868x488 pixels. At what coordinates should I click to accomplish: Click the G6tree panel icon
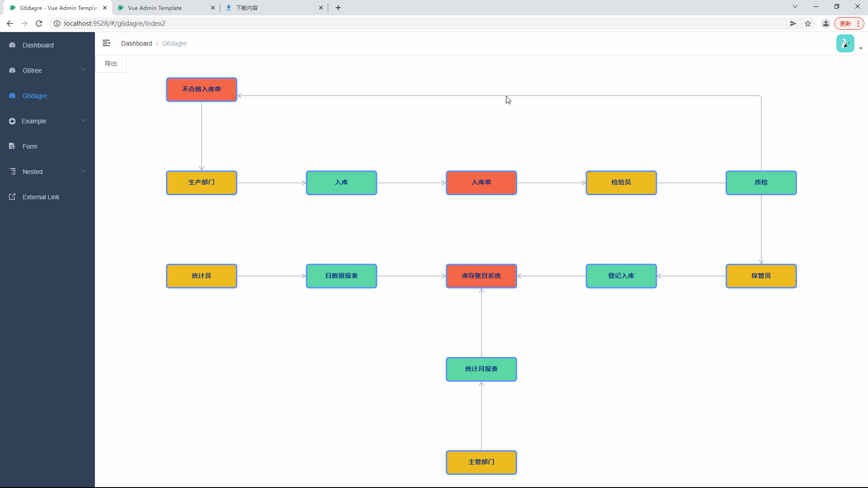13,70
